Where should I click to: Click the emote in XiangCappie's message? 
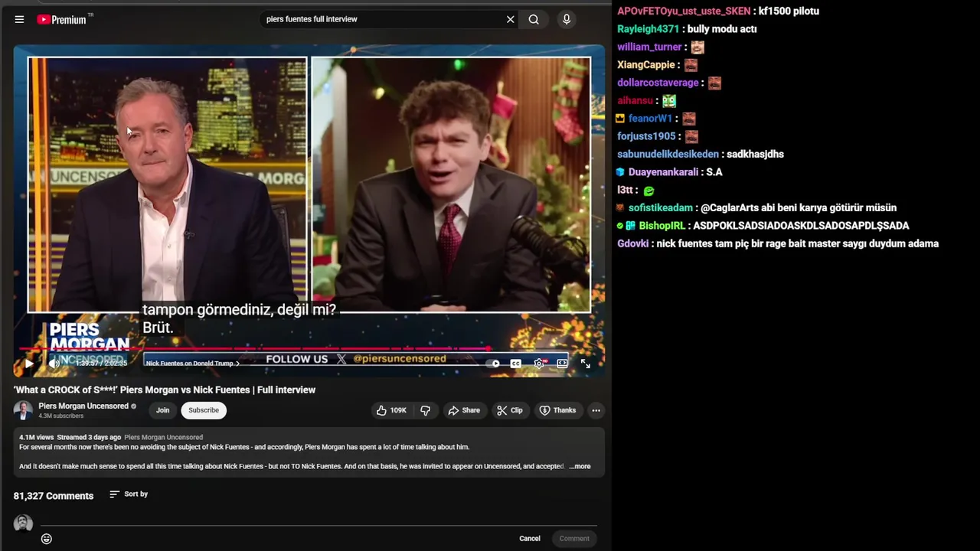pyautogui.click(x=691, y=65)
